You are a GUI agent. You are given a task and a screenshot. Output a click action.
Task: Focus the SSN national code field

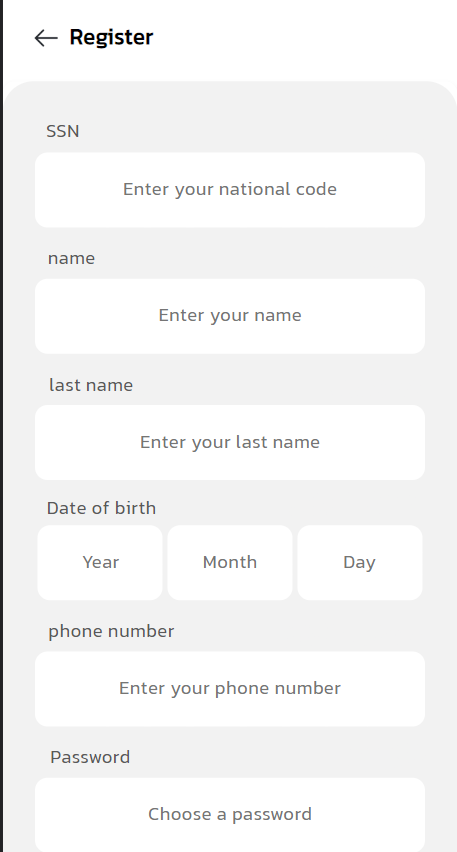point(230,190)
